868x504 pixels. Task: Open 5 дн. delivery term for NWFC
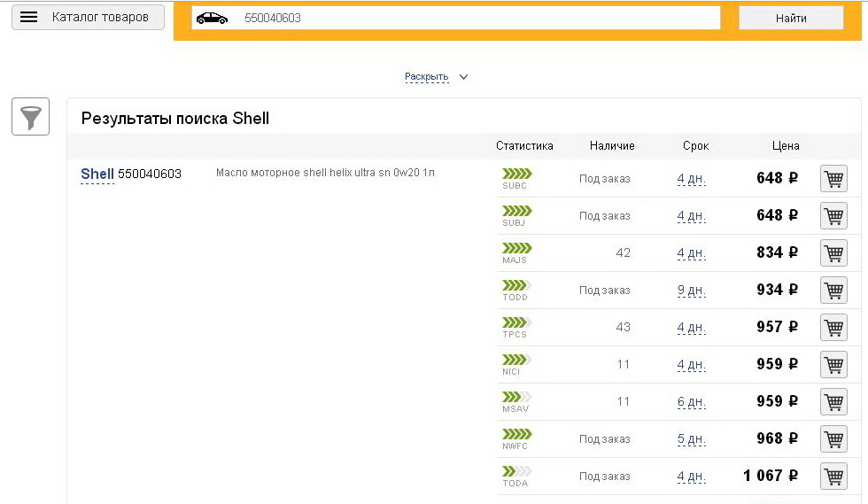point(691,439)
